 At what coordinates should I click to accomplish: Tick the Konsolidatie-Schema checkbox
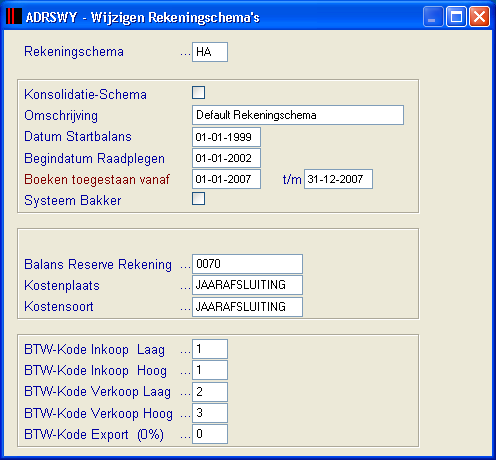(198, 93)
